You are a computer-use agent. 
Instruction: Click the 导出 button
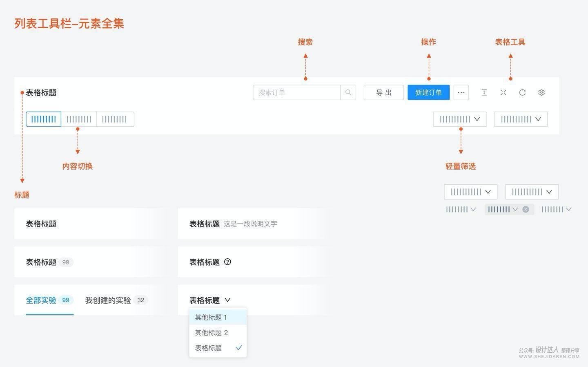click(x=384, y=92)
